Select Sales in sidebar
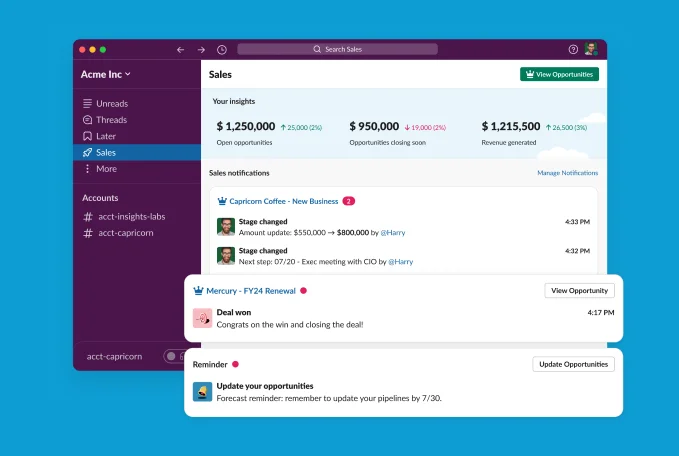Viewport: 679px width, 456px height. click(137, 152)
